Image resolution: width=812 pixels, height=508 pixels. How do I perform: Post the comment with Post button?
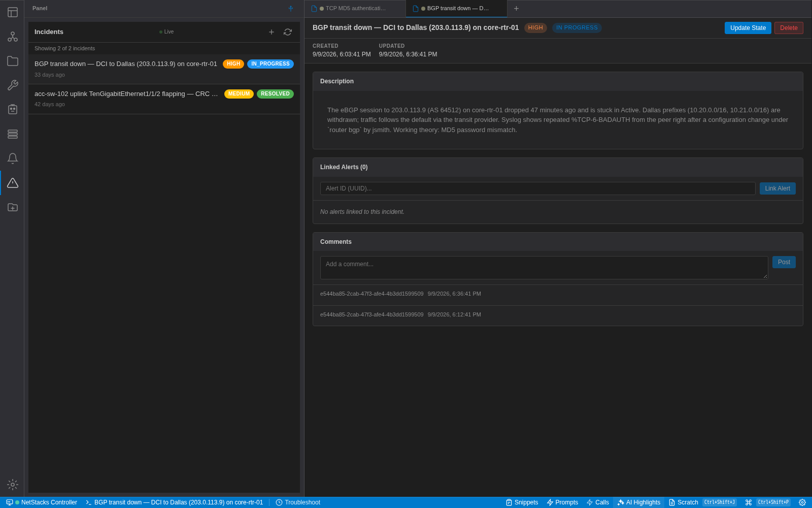(x=784, y=262)
